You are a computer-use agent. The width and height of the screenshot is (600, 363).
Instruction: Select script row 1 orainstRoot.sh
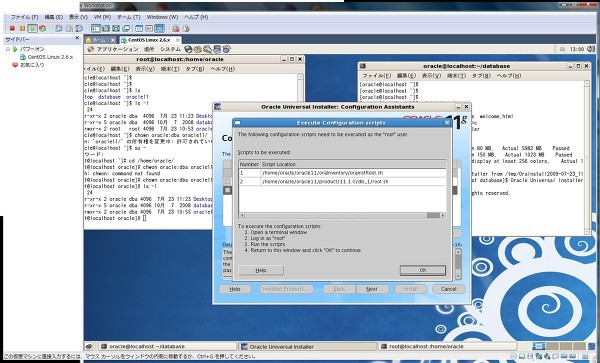coord(342,173)
